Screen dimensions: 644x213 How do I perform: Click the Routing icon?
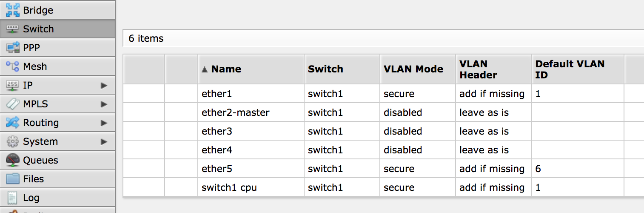point(13,123)
